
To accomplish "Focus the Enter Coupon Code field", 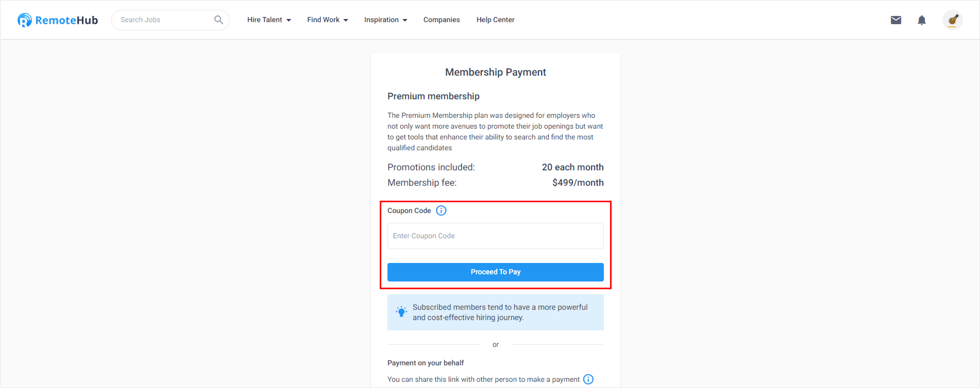I will coord(495,236).
